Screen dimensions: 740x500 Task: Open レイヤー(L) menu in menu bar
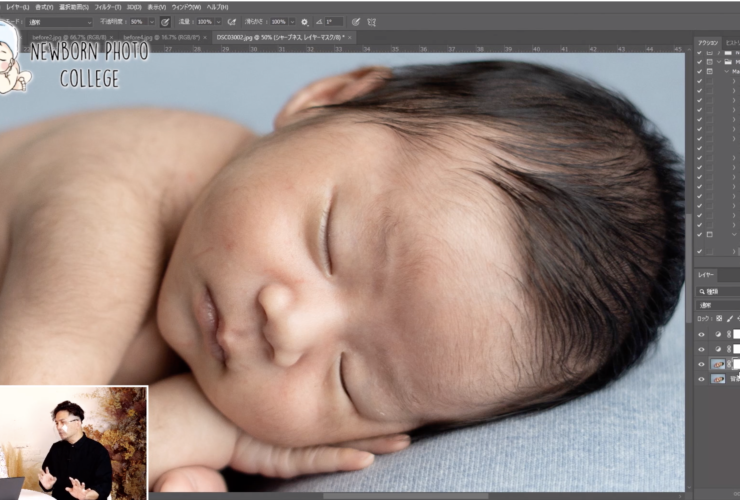(x=17, y=7)
